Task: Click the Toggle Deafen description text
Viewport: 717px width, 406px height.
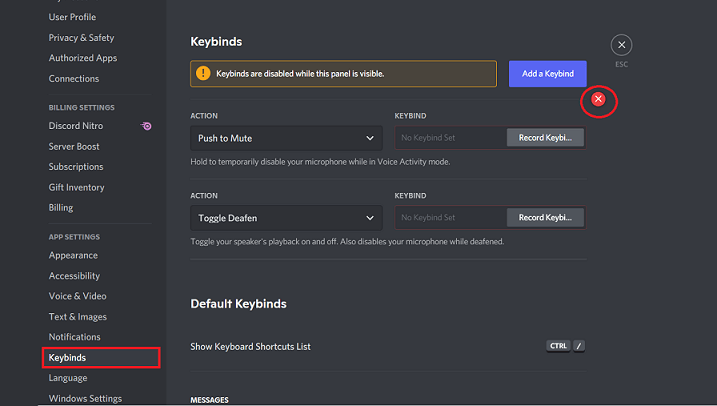Action: pos(347,241)
